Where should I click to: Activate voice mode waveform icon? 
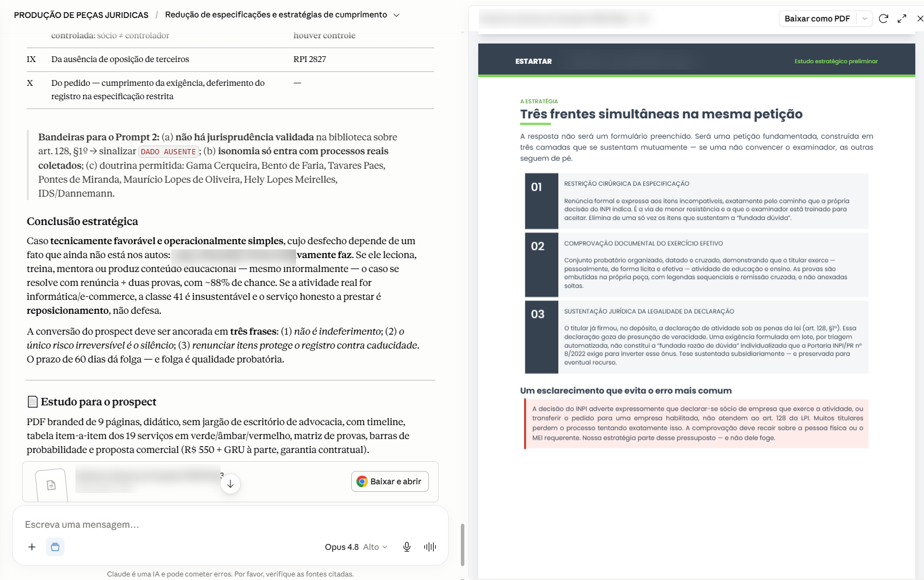point(430,547)
